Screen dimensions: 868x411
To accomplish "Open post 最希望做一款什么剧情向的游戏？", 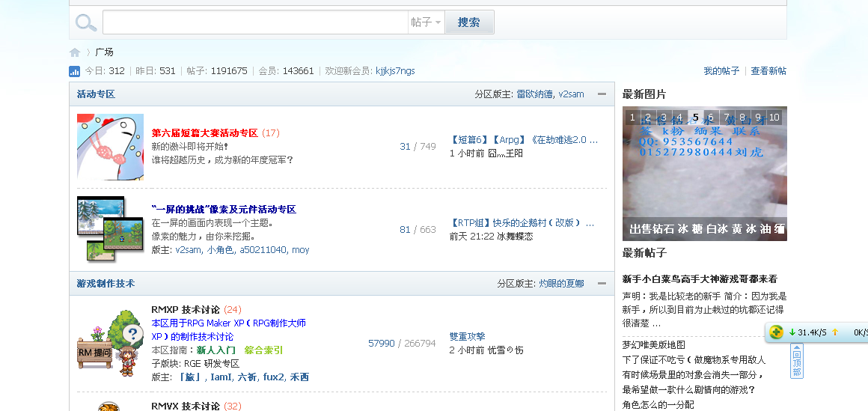I will [x=689, y=389].
